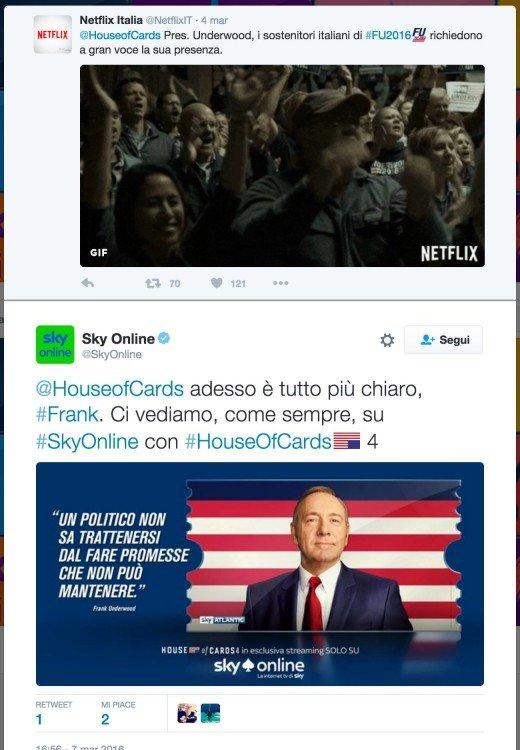520x750 pixels.
Task: Click the reply arrow icon under Netflix tweet
Action: (x=88, y=283)
